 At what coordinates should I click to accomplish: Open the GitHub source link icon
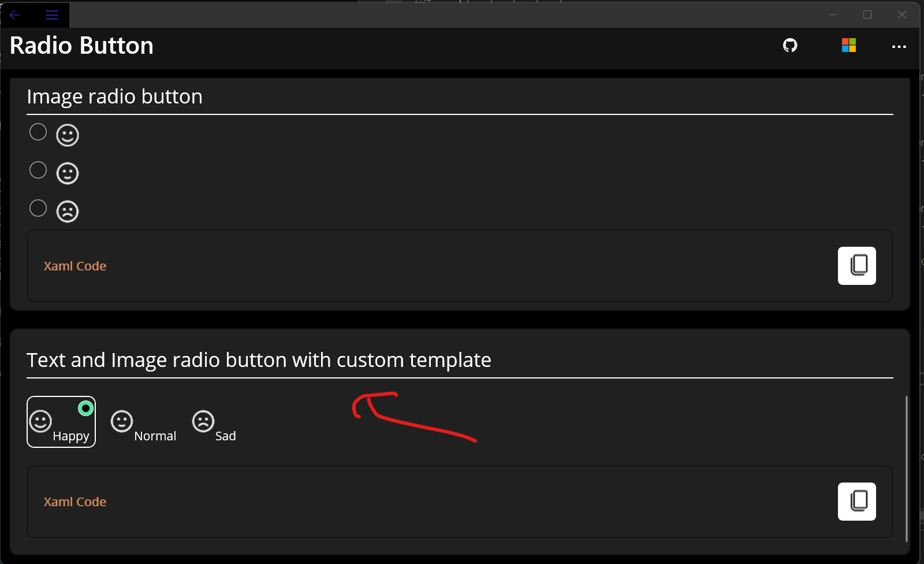coord(790,46)
